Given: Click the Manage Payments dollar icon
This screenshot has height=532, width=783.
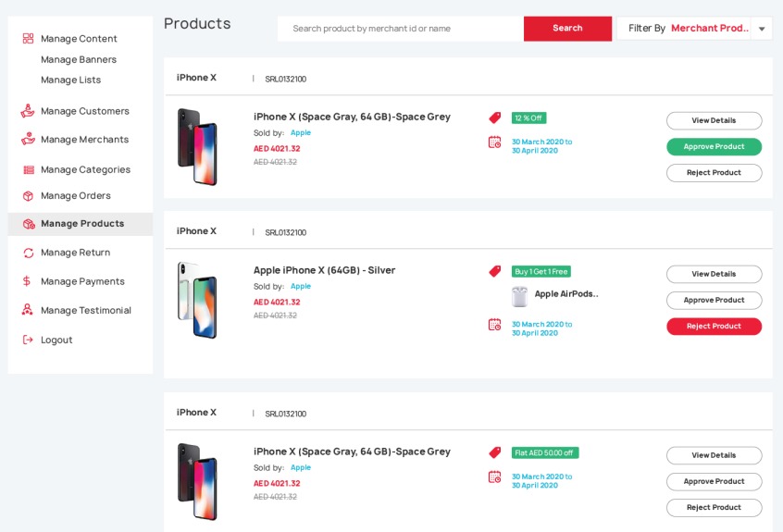Looking at the screenshot, I should [27, 281].
